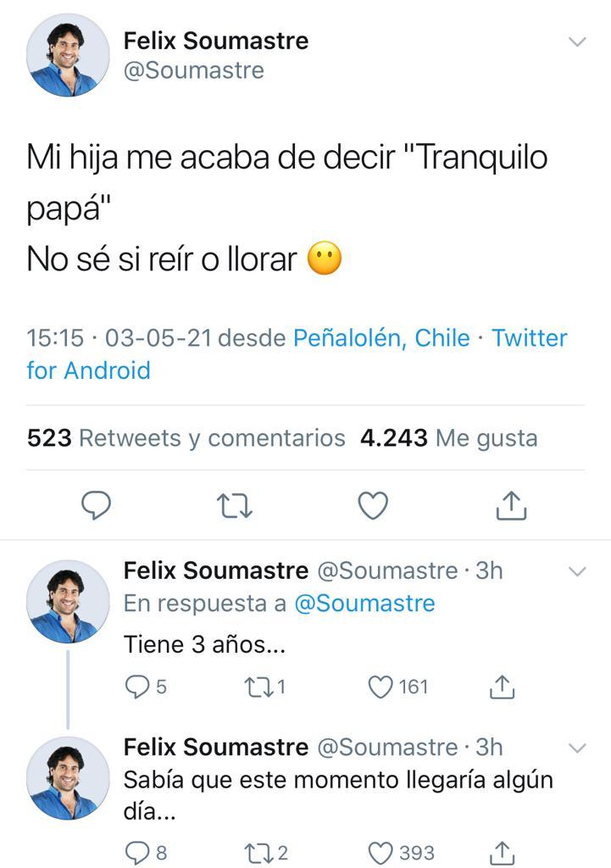Expand the main tweet options chevron
Viewport: 611px width, 868px height.
point(578,40)
